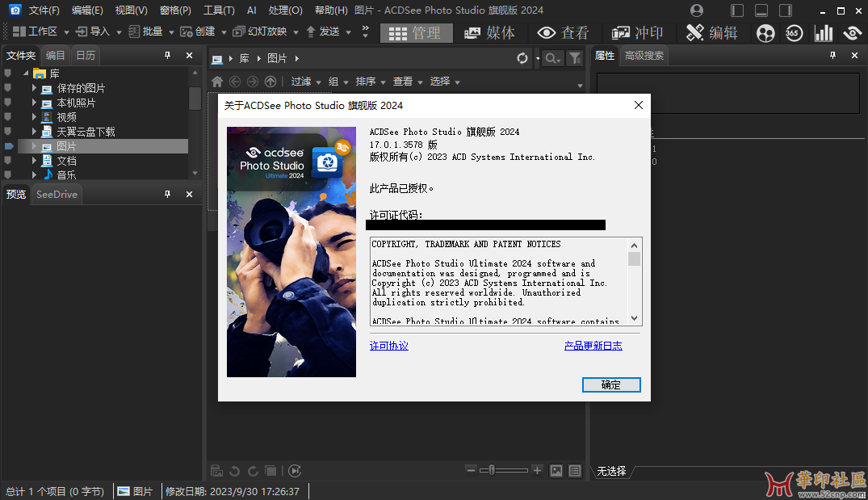Toggle bottom panel layout icon in title bar
The width and height of the screenshot is (868, 500).
[x=761, y=10]
